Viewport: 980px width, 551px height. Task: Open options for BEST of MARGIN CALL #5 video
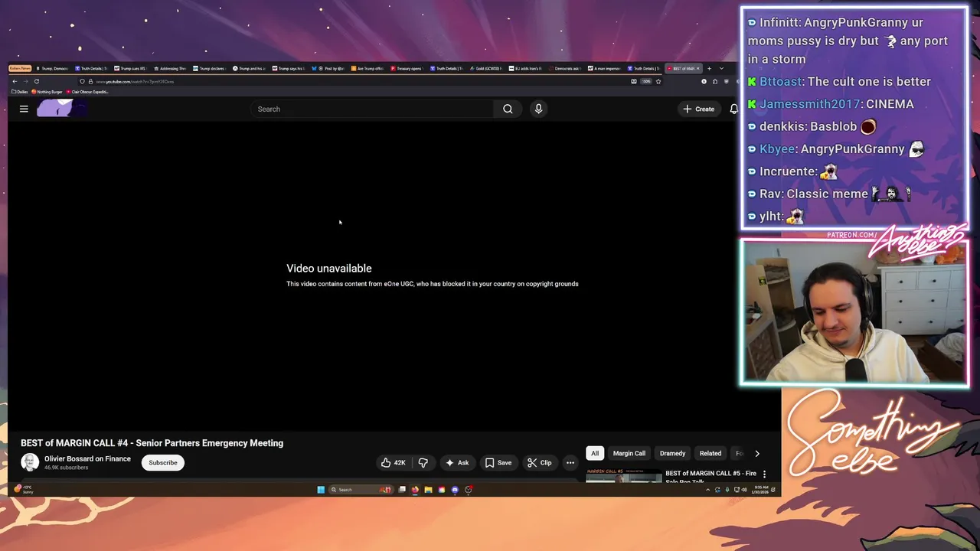coord(764,474)
